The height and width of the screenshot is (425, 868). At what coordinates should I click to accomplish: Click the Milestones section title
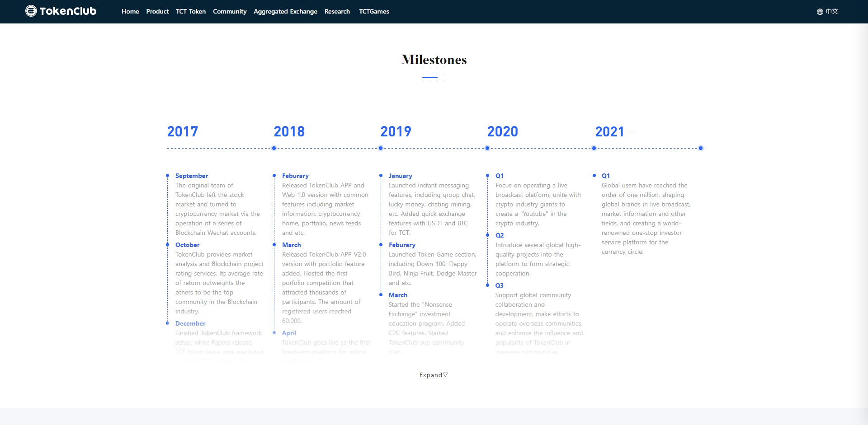click(x=434, y=60)
